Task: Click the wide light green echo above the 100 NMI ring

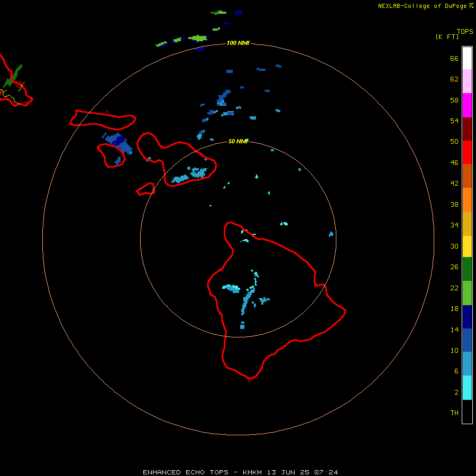Action: (x=198, y=39)
